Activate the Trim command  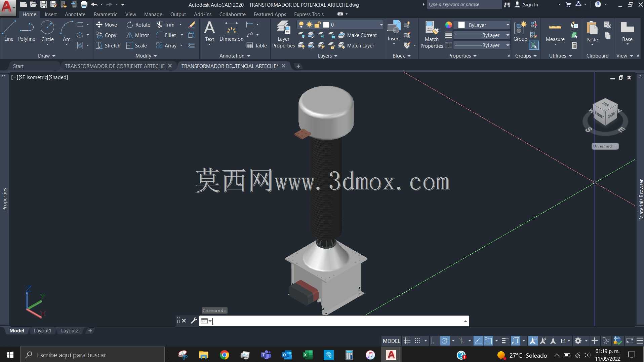165,25
